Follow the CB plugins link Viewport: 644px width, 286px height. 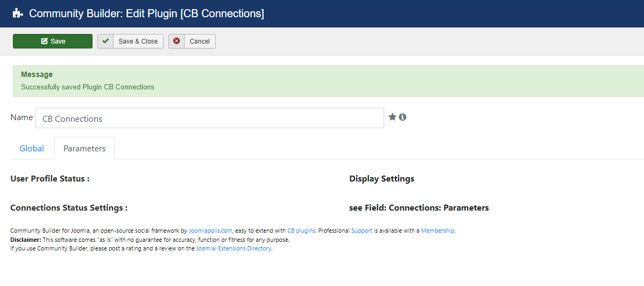(301, 231)
